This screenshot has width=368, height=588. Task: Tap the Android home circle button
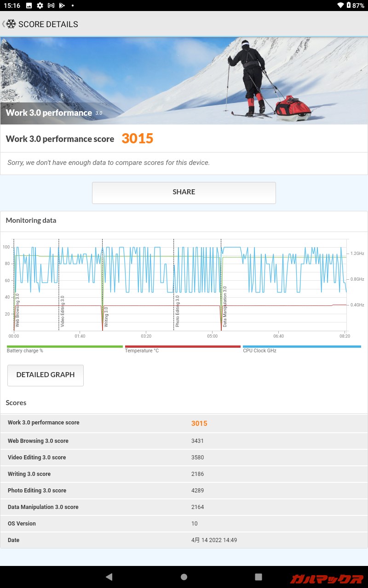coord(184,577)
